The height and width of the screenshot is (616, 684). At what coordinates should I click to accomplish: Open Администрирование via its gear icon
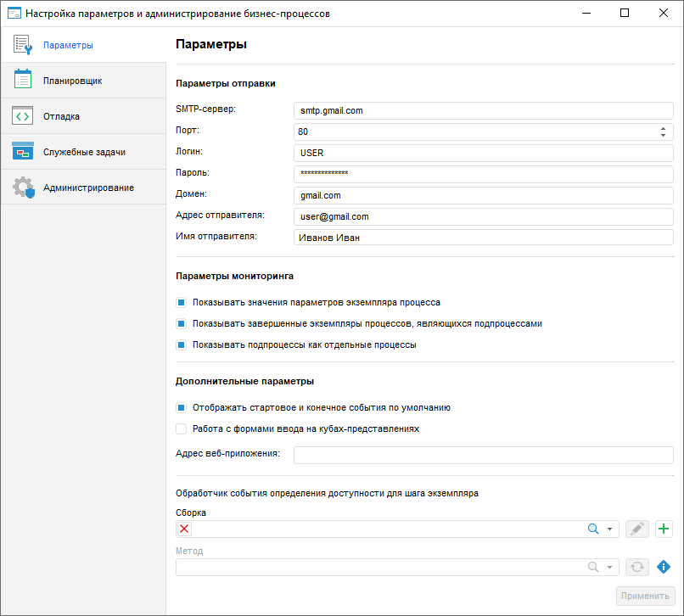click(x=23, y=188)
